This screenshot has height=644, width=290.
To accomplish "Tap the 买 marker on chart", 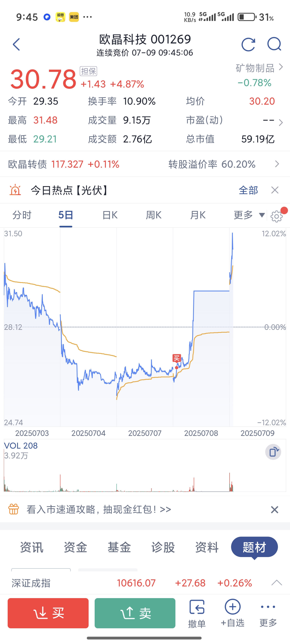I will (x=177, y=358).
